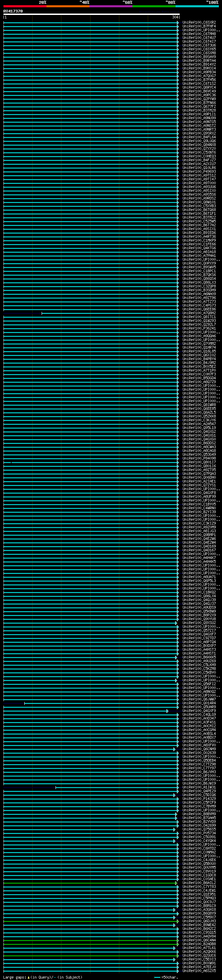Screen dimensions: 222x980
Task: Click the query end position 304
Action: tap(175, 17)
